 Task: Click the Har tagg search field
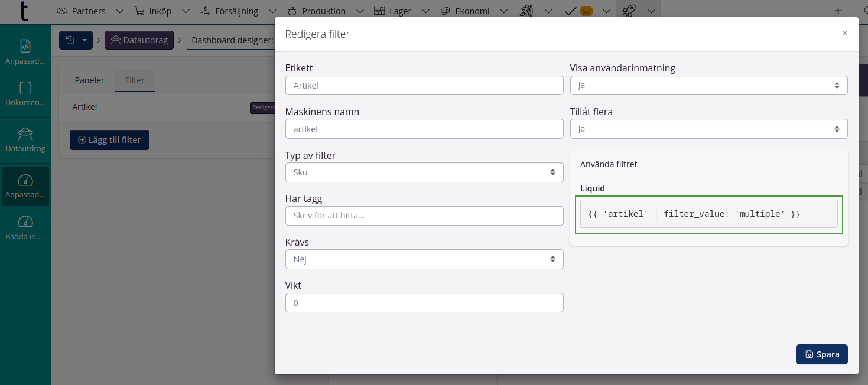(x=424, y=216)
